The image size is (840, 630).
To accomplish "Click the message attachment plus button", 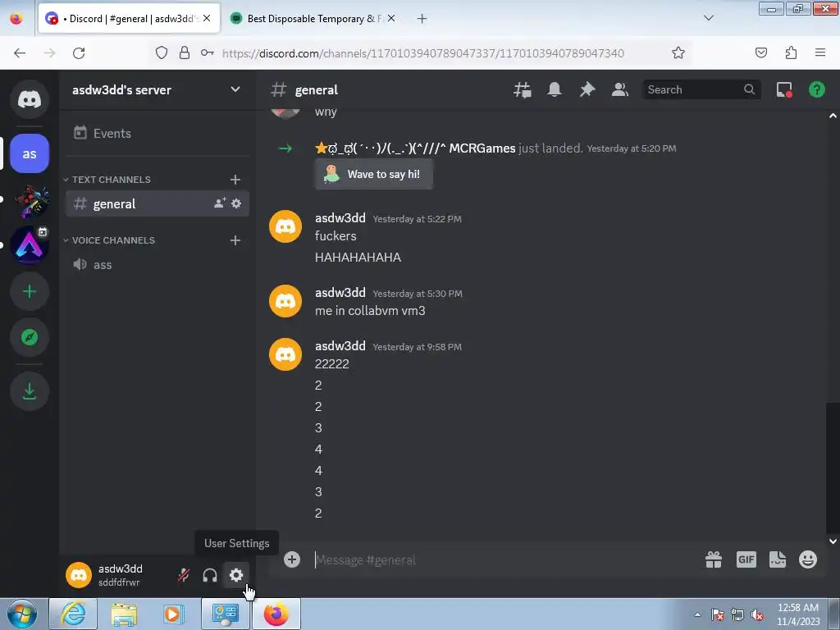I will pos(292,559).
